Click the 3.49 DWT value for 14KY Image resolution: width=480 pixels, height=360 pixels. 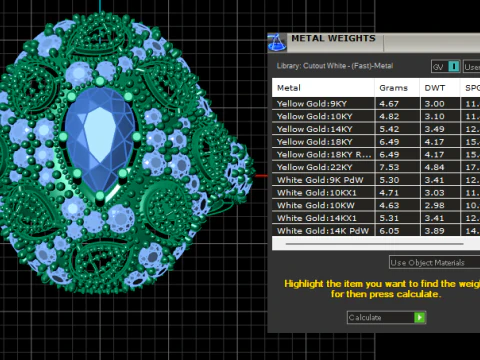click(x=434, y=129)
